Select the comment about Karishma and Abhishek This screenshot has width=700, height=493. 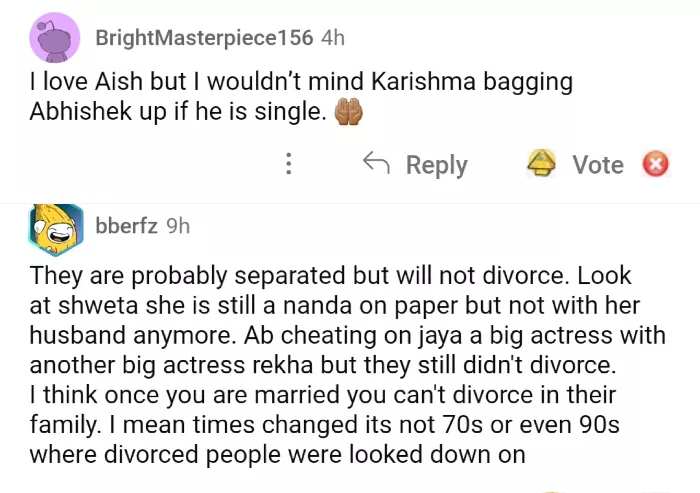click(300, 97)
